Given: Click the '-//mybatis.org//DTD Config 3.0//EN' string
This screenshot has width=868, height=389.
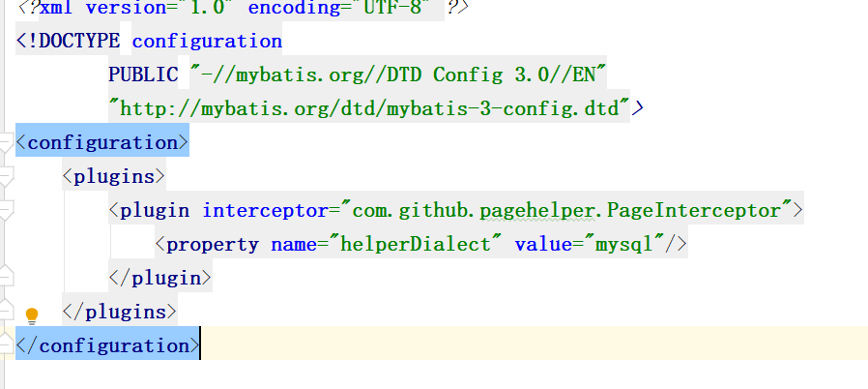Looking at the screenshot, I should pos(398,75).
